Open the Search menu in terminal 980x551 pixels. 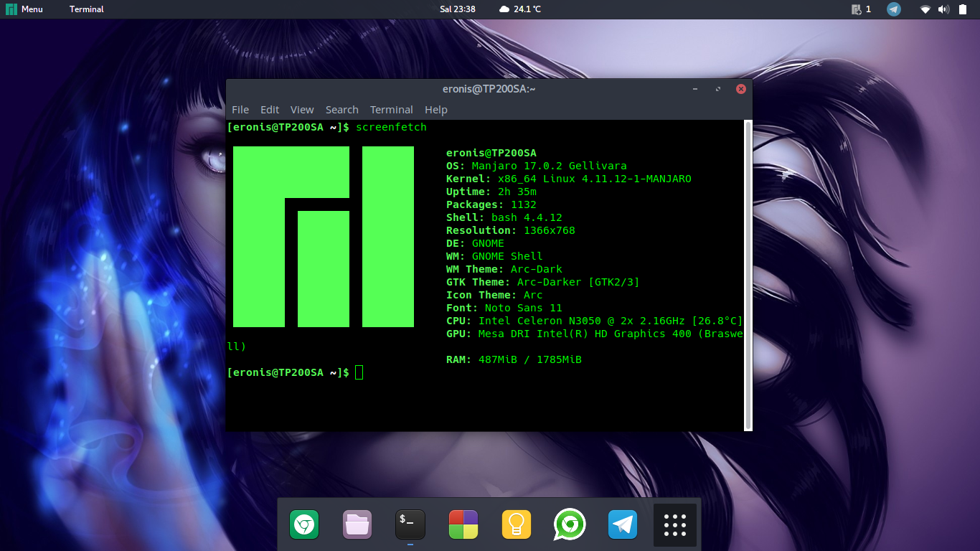[341, 110]
